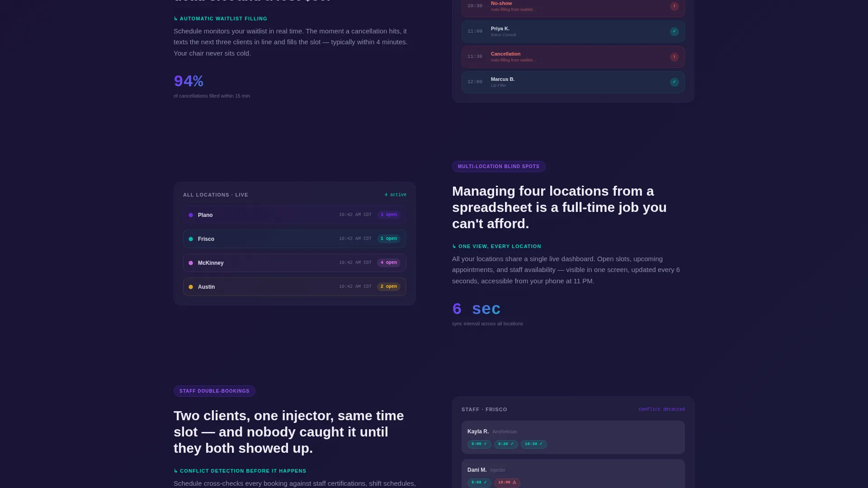The image size is (868, 488).
Task: Click the teal status dot for Frisco
Action: tap(191, 239)
